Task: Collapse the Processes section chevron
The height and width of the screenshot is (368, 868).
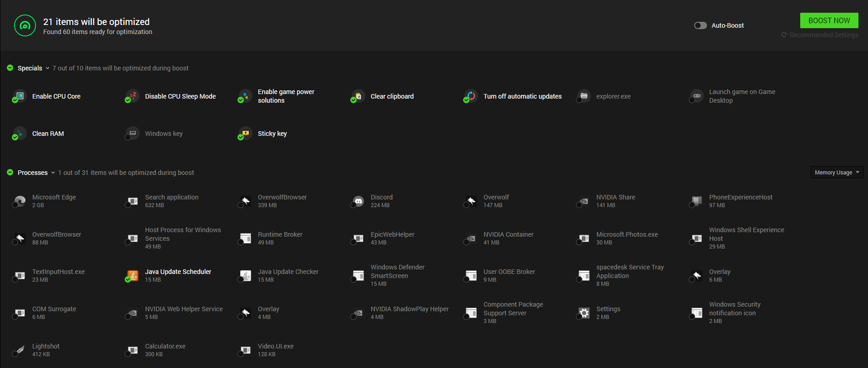Action: [53, 173]
